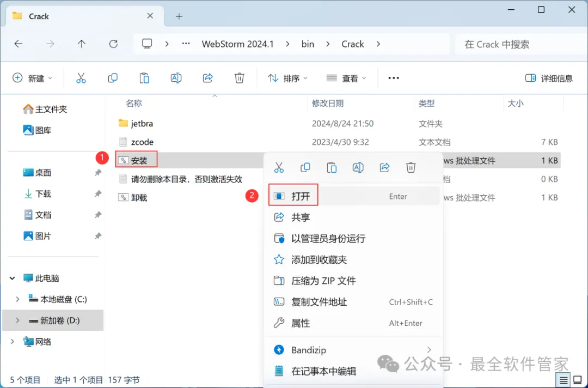The width and height of the screenshot is (588, 388).
Task: Sort by 名称 column header
Action: 134,103
